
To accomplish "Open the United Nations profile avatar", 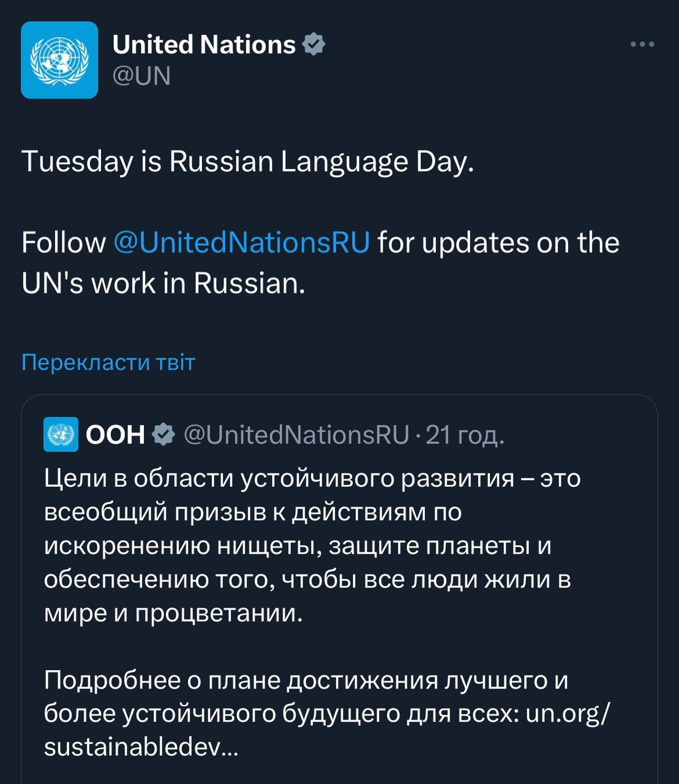I will coord(59,60).
